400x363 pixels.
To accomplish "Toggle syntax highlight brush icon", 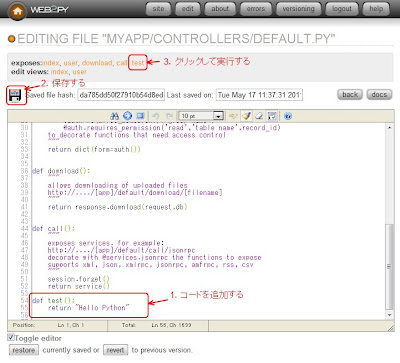I will 246,116.
